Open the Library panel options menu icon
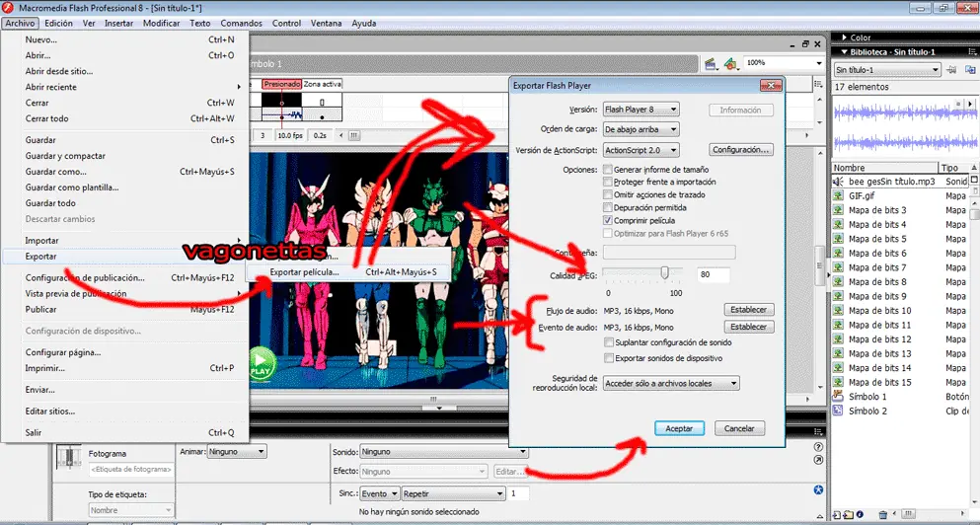The image size is (980, 525). pos(972,52)
